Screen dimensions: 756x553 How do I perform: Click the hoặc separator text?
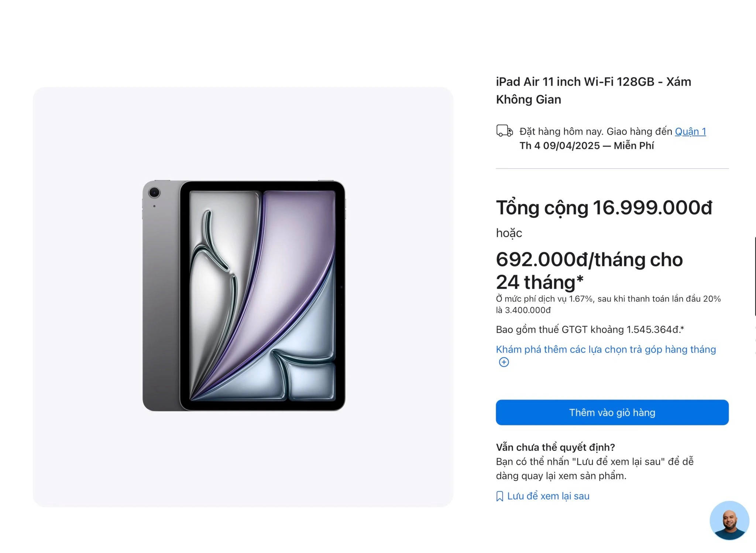pyautogui.click(x=509, y=233)
